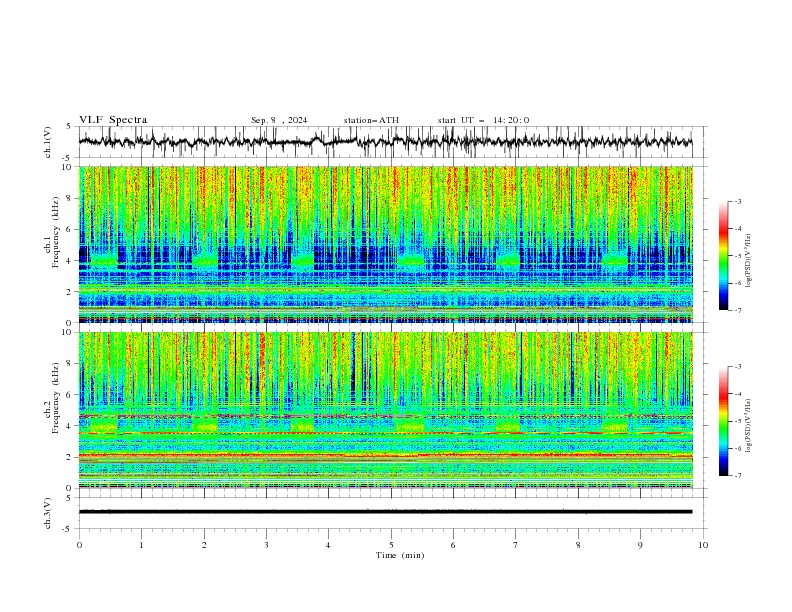Viewport: 792px width, 612px height.
Task: Click the 'Time (min)' axis label
Action: (x=400, y=555)
